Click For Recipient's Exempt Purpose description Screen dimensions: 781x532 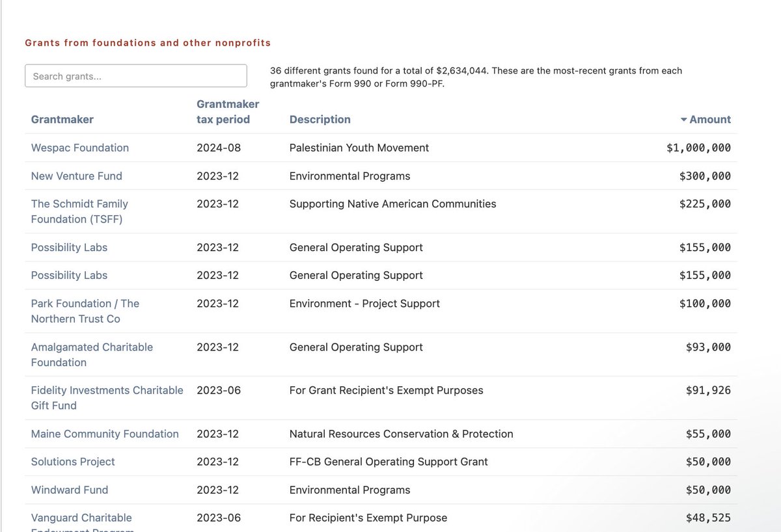(x=368, y=518)
